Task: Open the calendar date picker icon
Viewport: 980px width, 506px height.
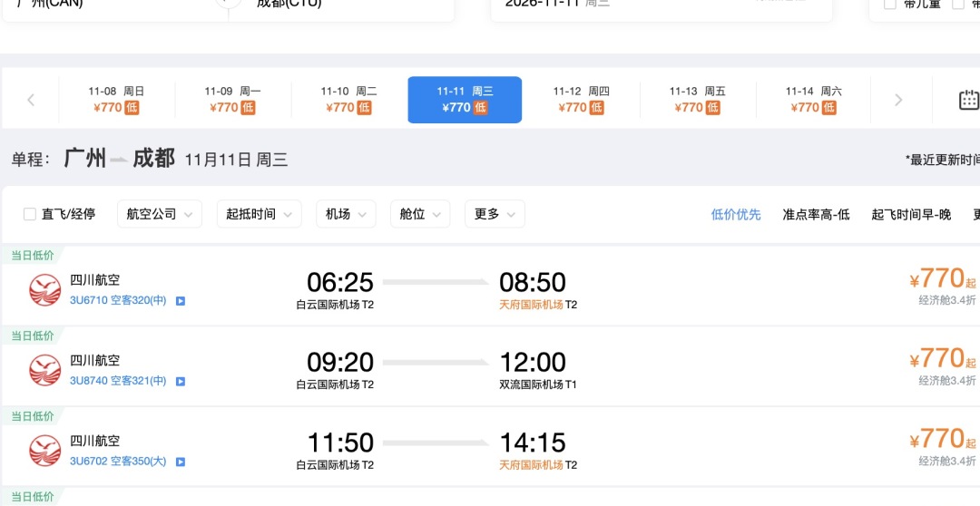Action: [968, 100]
